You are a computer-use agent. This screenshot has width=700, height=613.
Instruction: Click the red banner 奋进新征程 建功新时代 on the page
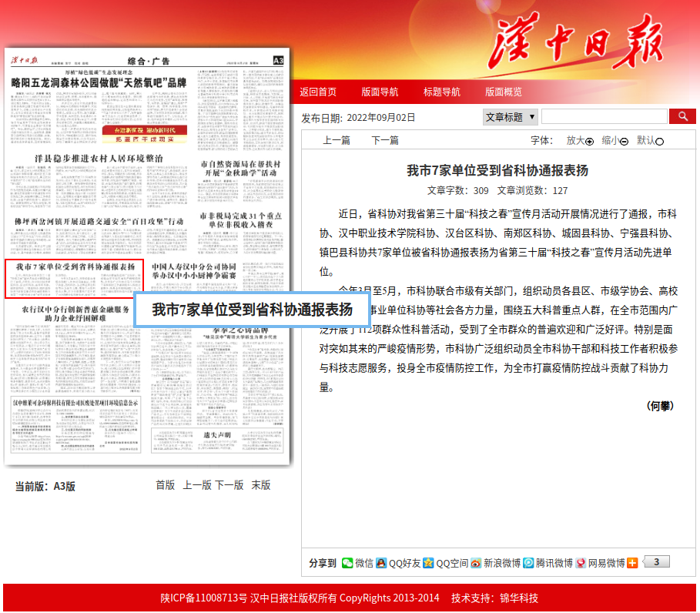[145, 130]
